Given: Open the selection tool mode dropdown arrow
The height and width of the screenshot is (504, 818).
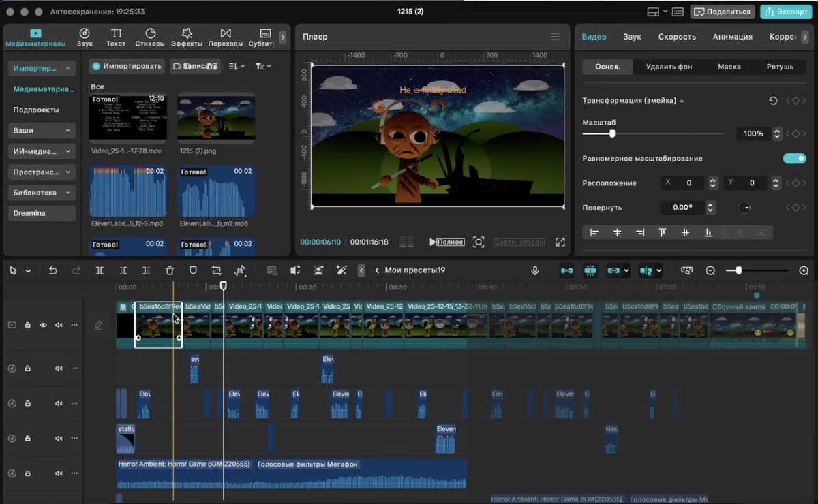Looking at the screenshot, I should click(x=28, y=271).
